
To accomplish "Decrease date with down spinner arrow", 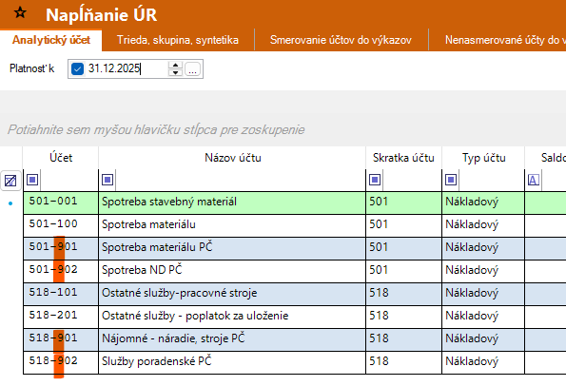I will [x=175, y=73].
